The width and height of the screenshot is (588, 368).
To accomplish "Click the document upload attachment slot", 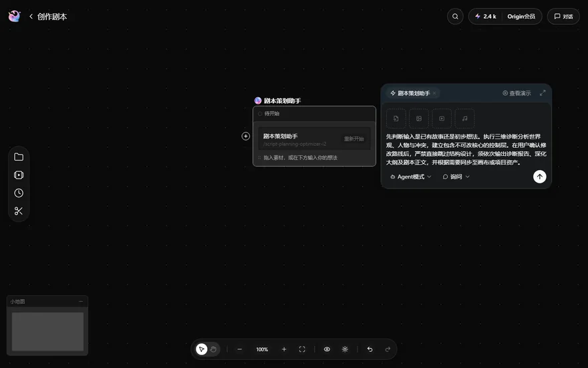I will (x=396, y=118).
